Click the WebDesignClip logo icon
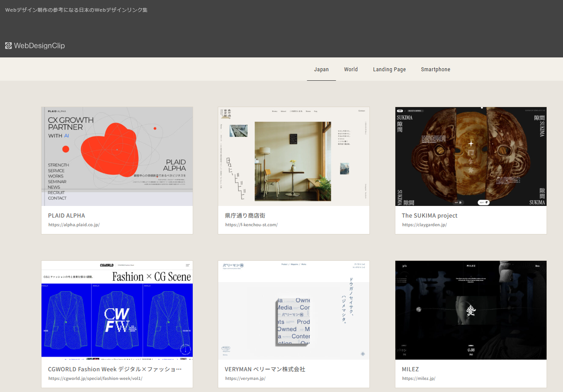The width and height of the screenshot is (563, 392). pos(8,46)
